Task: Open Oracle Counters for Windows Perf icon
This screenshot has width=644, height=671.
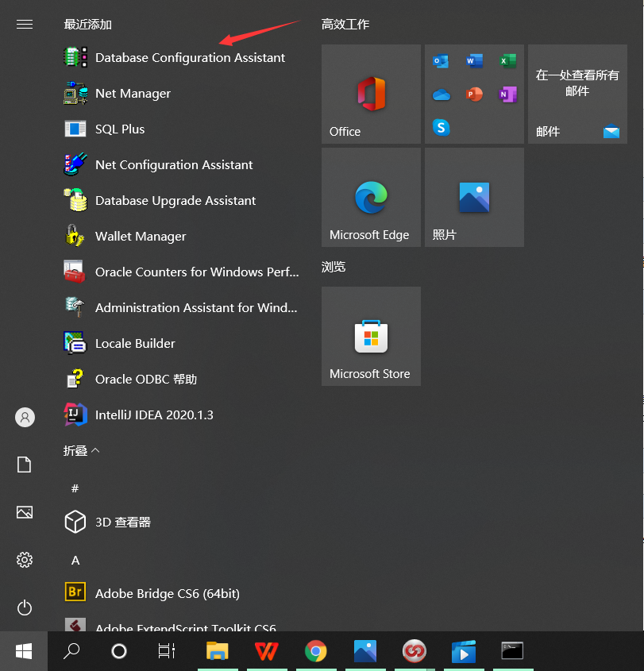Action: [75, 272]
